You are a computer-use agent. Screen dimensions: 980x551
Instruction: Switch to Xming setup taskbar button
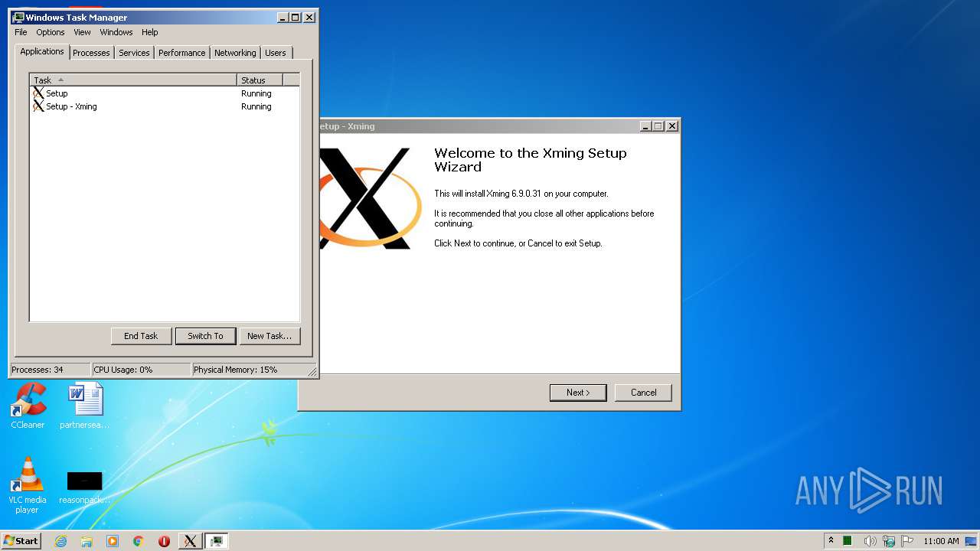click(190, 541)
